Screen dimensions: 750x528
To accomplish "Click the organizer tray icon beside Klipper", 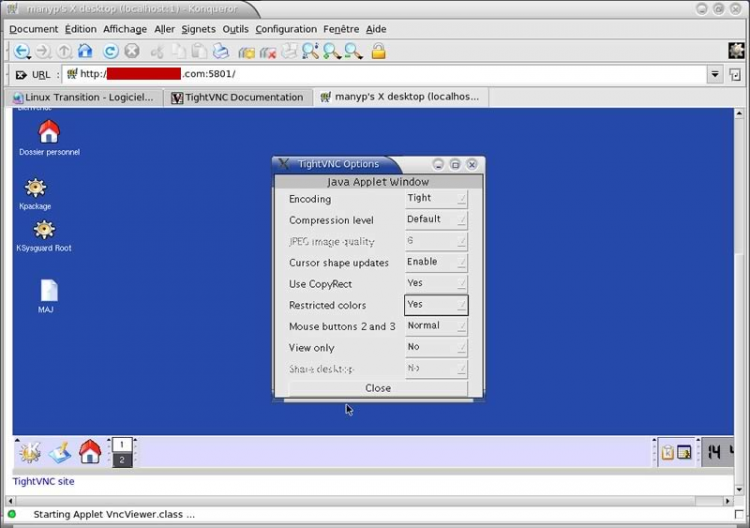I will click(x=684, y=452).
